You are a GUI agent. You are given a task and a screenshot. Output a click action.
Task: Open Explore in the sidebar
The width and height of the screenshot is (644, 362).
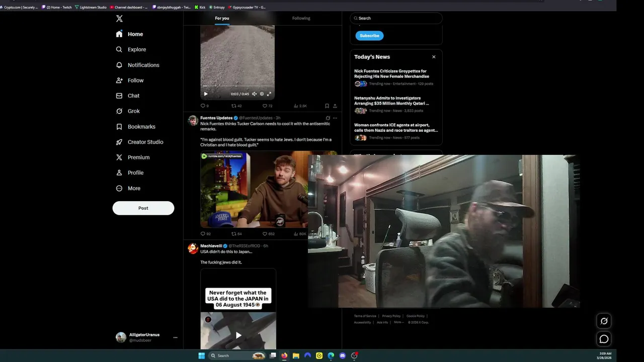point(131,49)
